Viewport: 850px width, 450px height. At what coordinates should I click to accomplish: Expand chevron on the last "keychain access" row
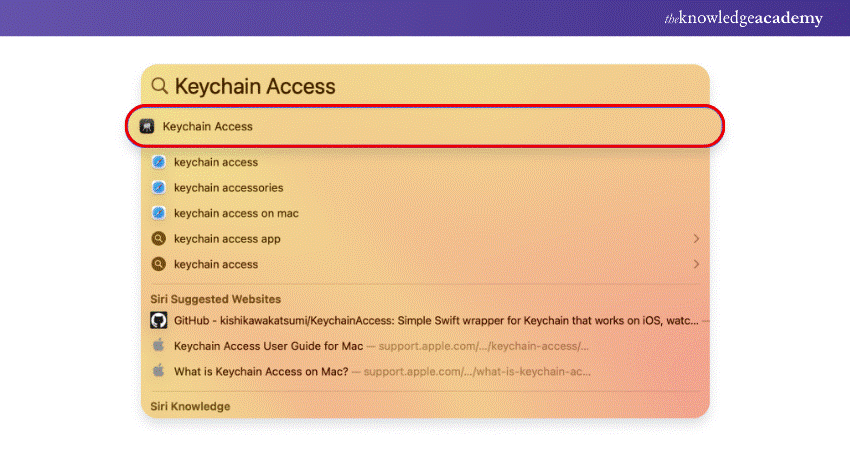pos(696,265)
